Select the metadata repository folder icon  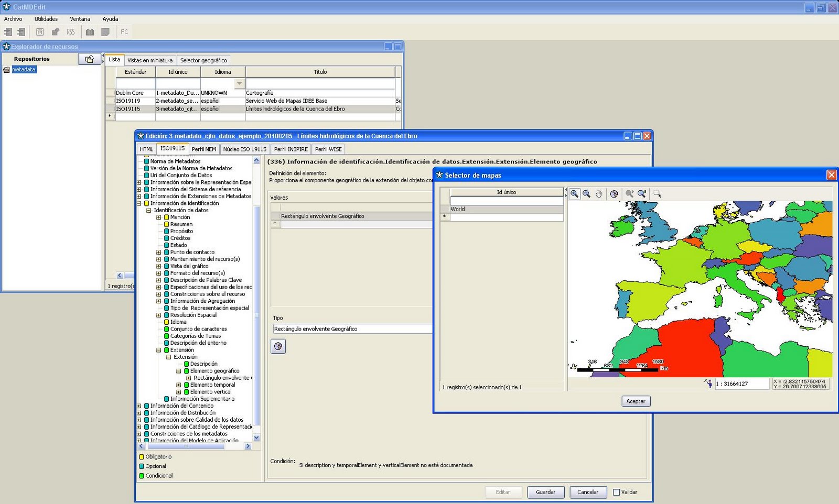[x=6, y=70]
